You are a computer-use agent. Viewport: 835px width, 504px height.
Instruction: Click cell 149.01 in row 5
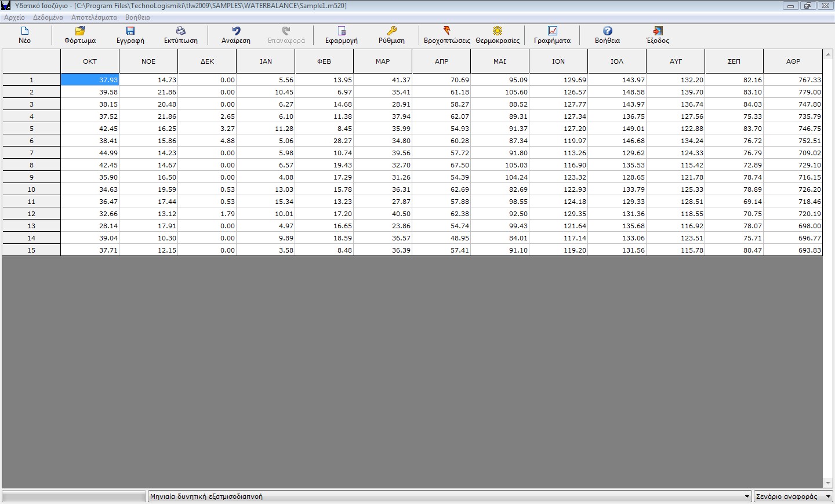pyautogui.click(x=617, y=129)
